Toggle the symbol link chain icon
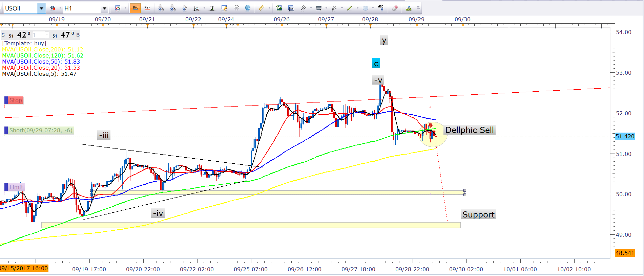This screenshot has height=276, width=644. 53,8
